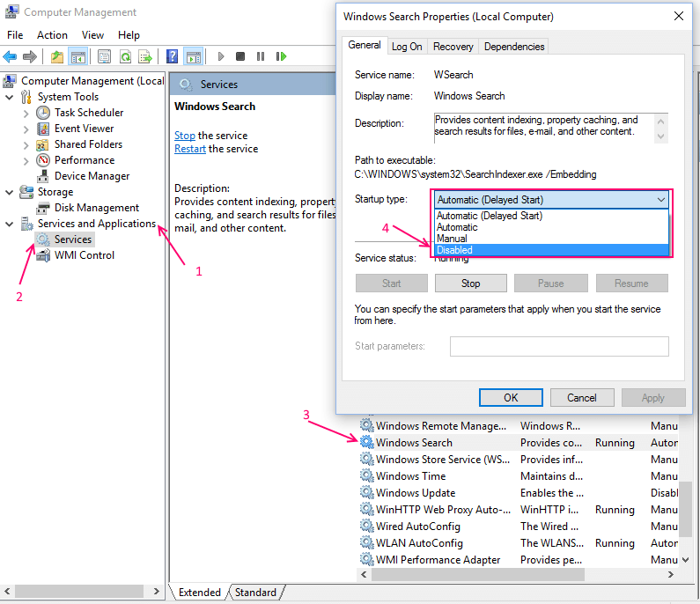Click the Stop Service square icon
This screenshot has width=700, height=604.
(240, 56)
